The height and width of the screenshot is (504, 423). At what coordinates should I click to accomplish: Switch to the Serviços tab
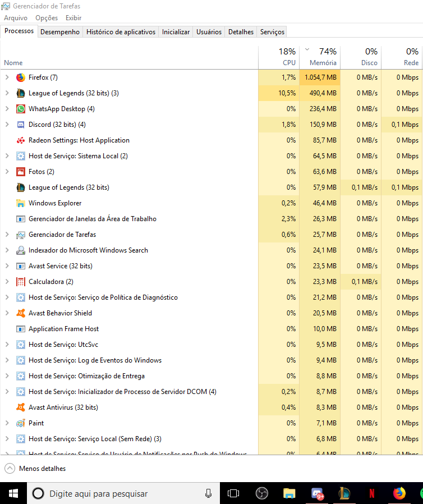coord(272,32)
